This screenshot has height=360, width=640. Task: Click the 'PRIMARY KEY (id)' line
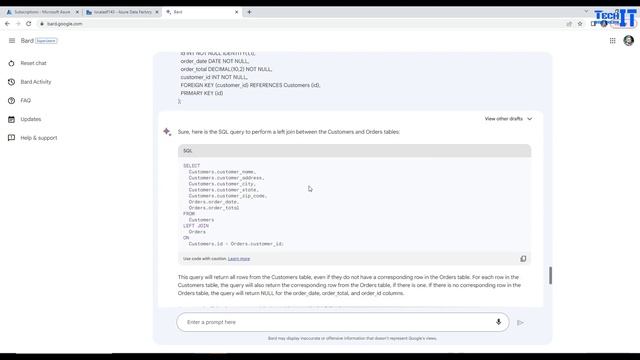[202, 93]
